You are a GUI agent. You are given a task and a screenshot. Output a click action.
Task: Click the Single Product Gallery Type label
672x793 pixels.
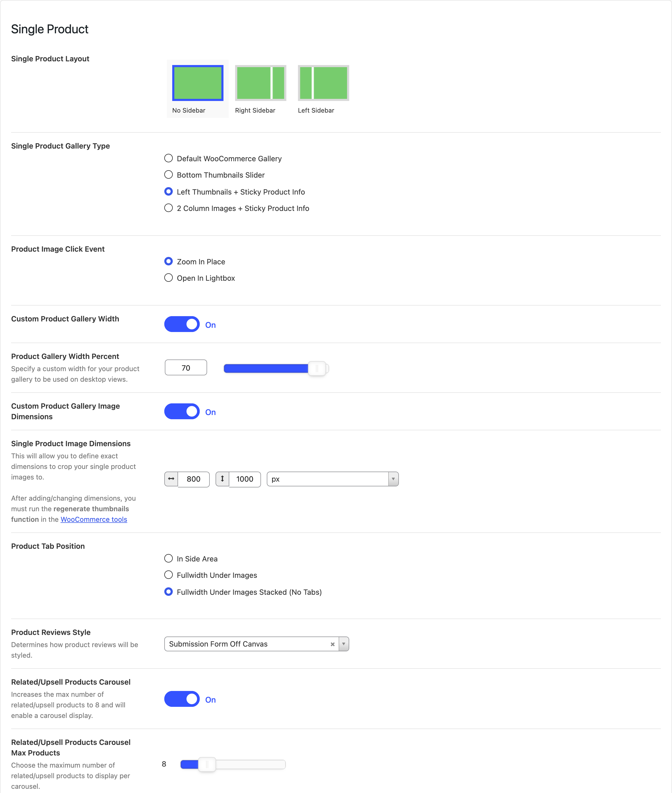coord(60,146)
